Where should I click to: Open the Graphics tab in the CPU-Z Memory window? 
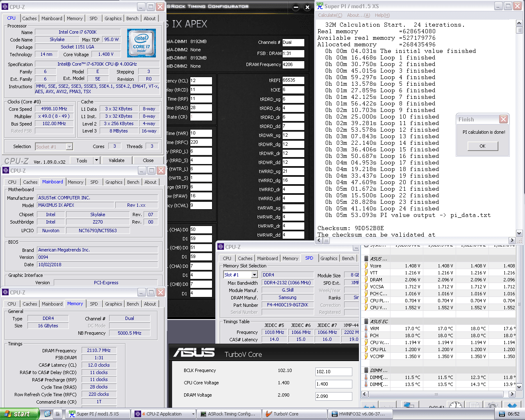(114, 304)
